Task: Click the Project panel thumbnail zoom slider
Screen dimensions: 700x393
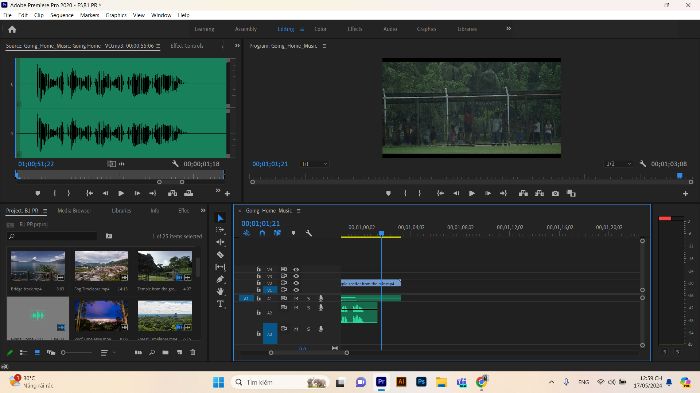Action: (x=77, y=352)
